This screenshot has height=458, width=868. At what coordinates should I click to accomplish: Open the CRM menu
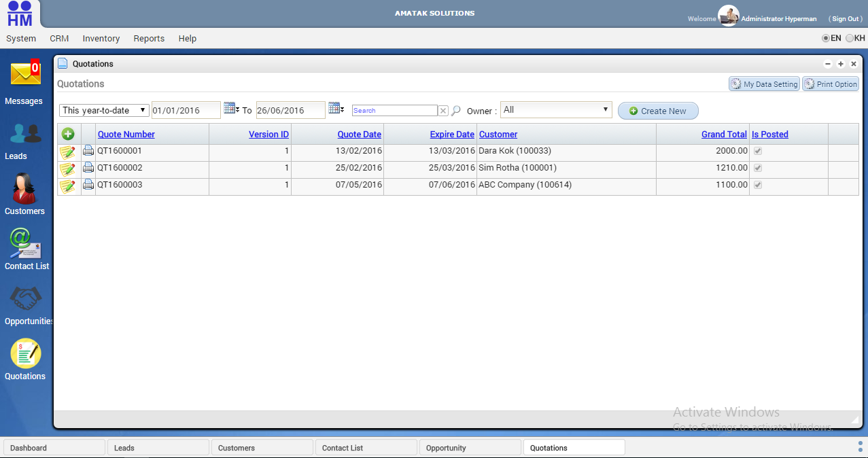59,39
